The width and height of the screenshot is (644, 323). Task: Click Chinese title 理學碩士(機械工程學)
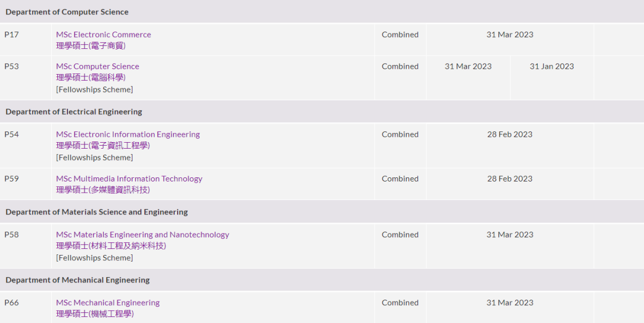pyautogui.click(x=95, y=313)
